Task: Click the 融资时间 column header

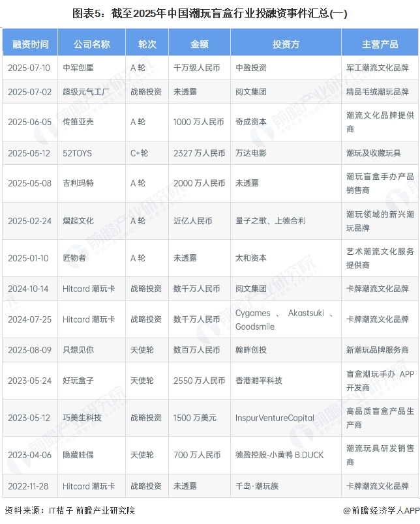Action: (30, 44)
